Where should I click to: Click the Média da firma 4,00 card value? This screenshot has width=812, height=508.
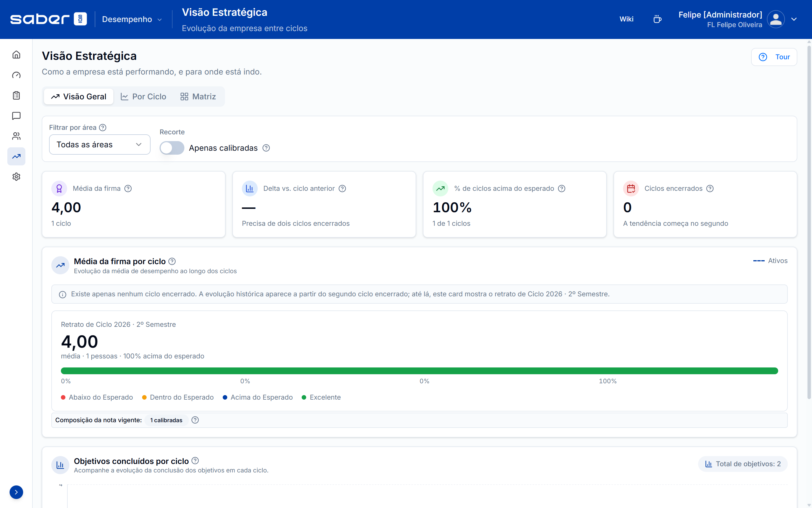[66, 208]
